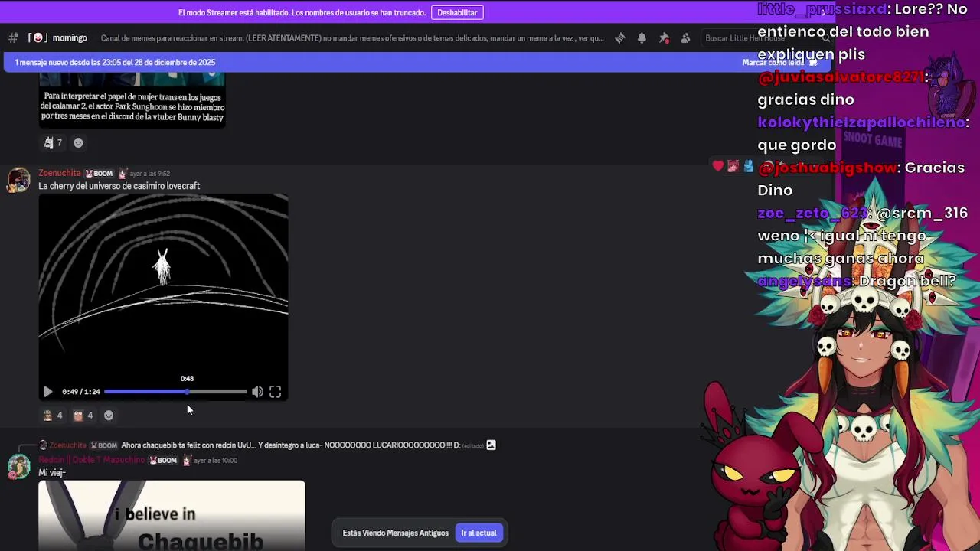Mute the video with speaker icon
This screenshot has width=980, height=551.
tap(257, 392)
